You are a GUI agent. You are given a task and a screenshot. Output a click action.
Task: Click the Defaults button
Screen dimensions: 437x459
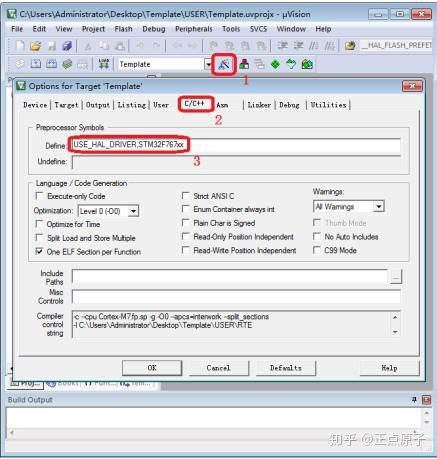click(x=286, y=368)
